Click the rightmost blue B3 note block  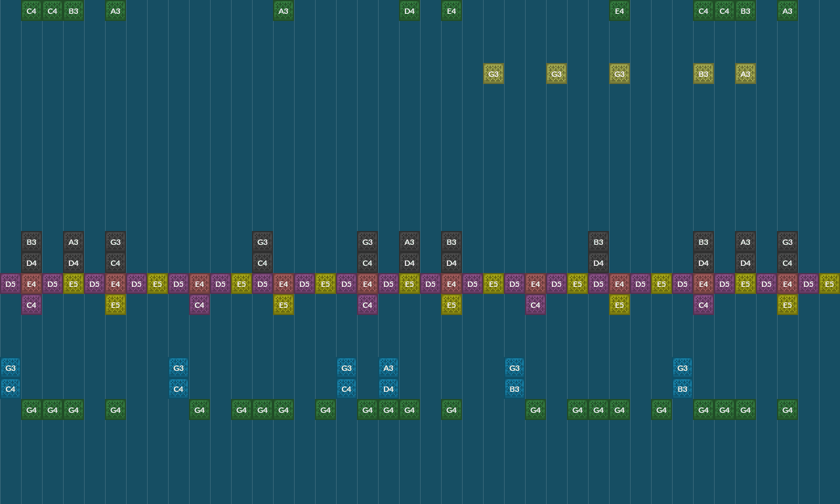(x=682, y=388)
